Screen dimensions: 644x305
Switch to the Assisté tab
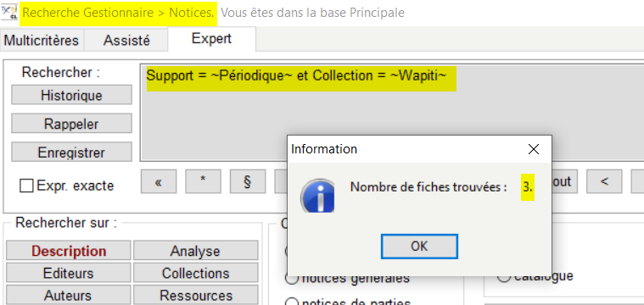[126, 41]
